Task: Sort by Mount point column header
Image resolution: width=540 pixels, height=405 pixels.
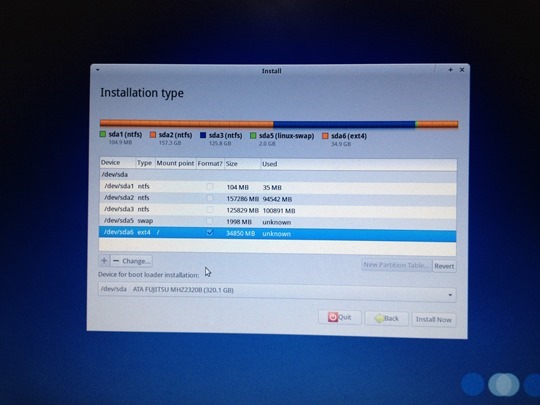Action: (175, 163)
